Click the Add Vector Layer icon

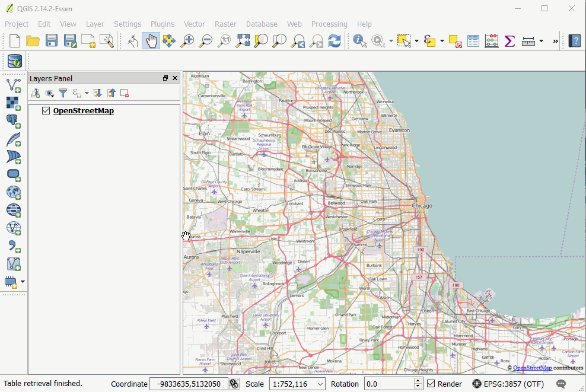[x=14, y=85]
